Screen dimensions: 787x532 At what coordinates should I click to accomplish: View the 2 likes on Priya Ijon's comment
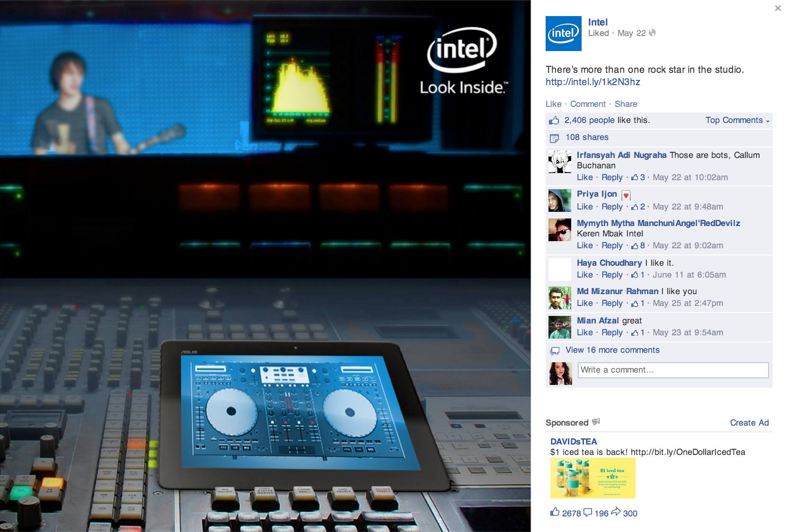638,207
